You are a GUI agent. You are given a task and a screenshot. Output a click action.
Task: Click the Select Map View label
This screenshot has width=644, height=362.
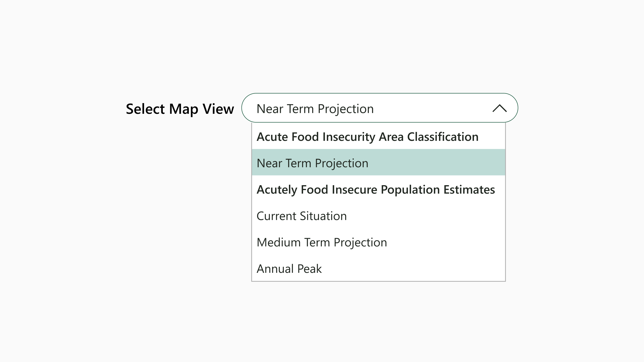point(180,109)
